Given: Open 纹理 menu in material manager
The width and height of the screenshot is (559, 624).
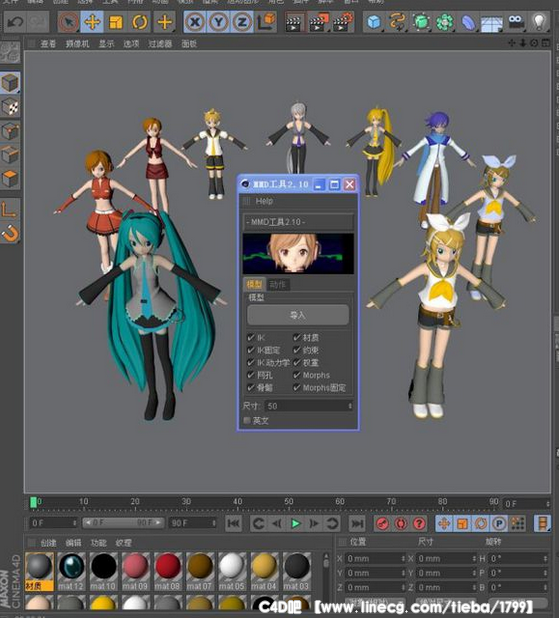Looking at the screenshot, I should tap(123, 542).
